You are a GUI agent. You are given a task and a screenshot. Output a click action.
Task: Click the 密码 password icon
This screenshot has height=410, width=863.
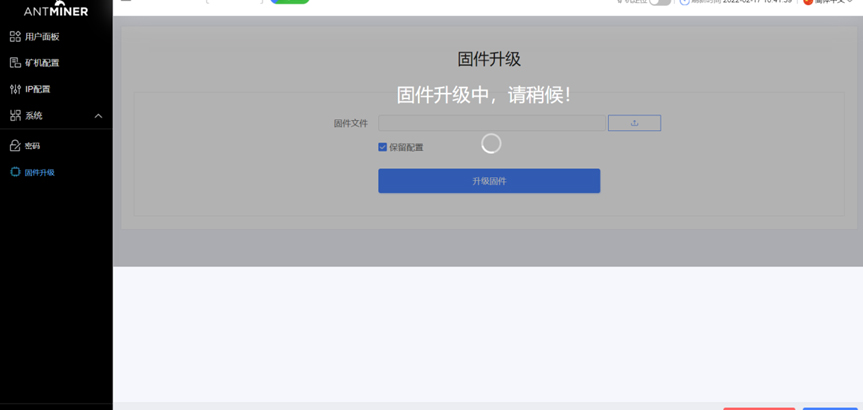click(x=15, y=146)
